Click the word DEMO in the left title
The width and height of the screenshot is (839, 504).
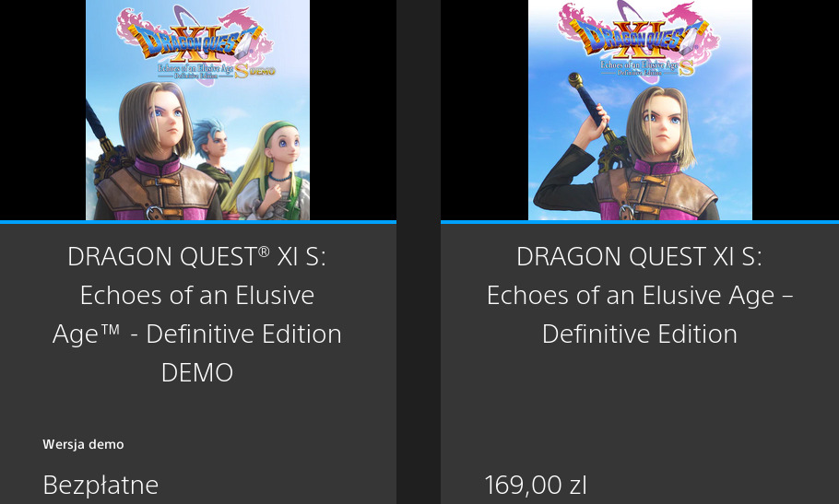(x=197, y=372)
